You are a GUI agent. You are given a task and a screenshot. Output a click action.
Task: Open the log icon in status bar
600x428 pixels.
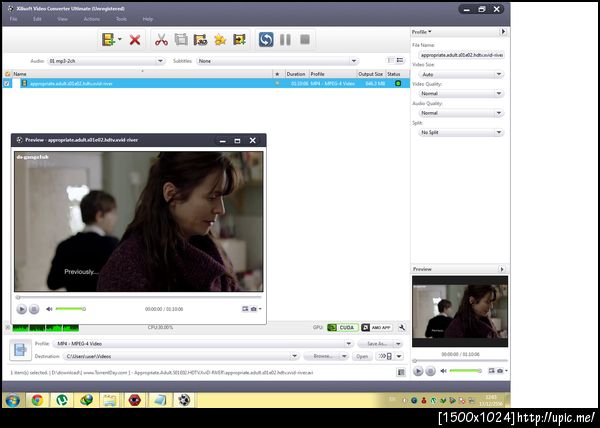(x=401, y=372)
